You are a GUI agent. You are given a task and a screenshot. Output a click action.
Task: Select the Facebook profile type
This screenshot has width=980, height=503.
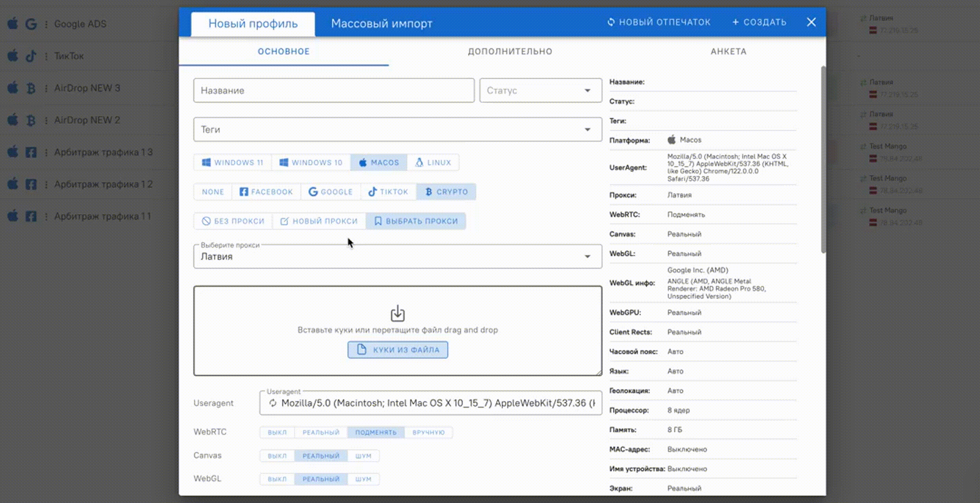[266, 192]
